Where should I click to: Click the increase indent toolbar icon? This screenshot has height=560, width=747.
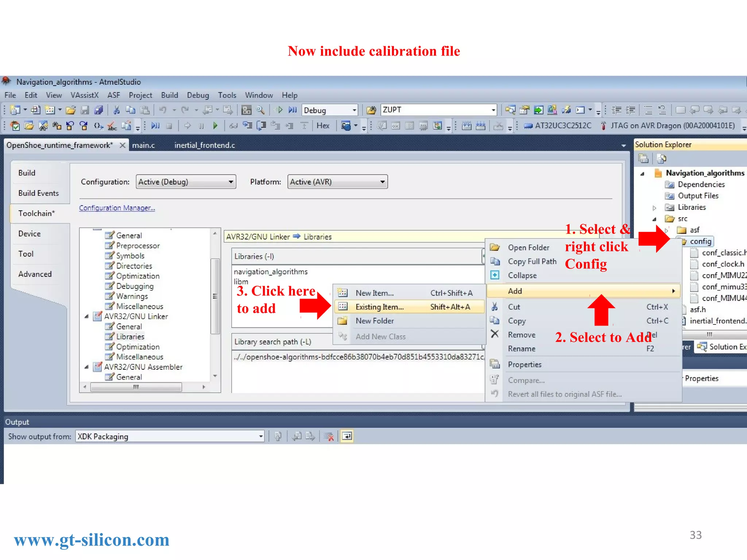tap(630, 110)
